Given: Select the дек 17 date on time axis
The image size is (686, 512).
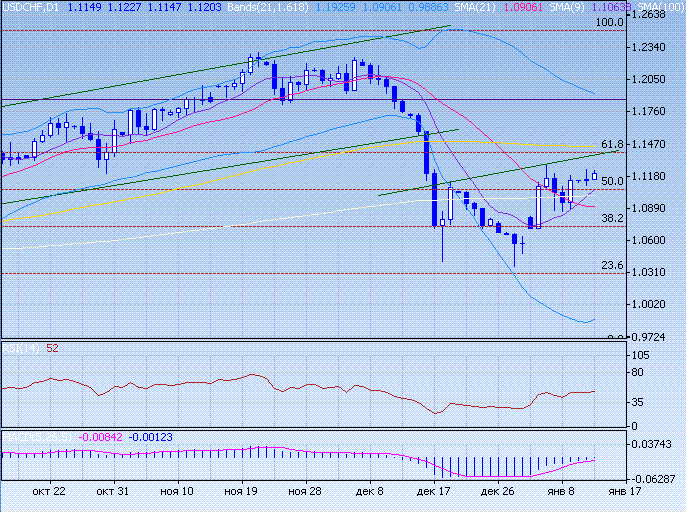Looking at the screenshot, I should (x=433, y=492).
